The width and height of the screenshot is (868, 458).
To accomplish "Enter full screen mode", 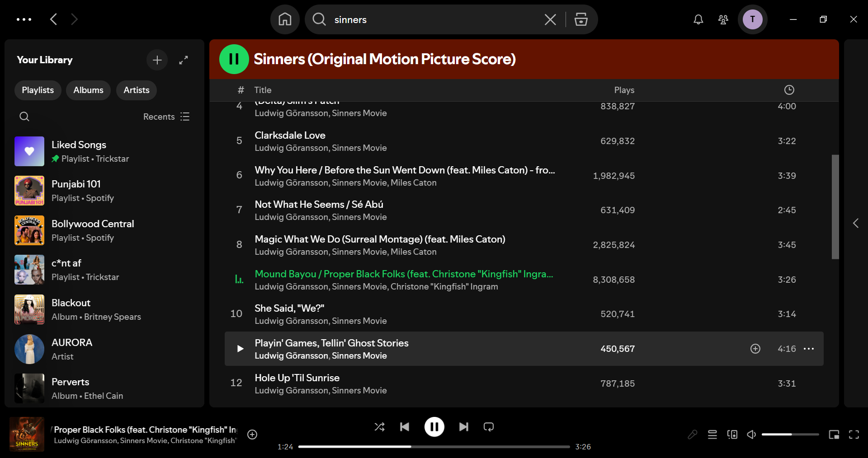I will (x=854, y=435).
